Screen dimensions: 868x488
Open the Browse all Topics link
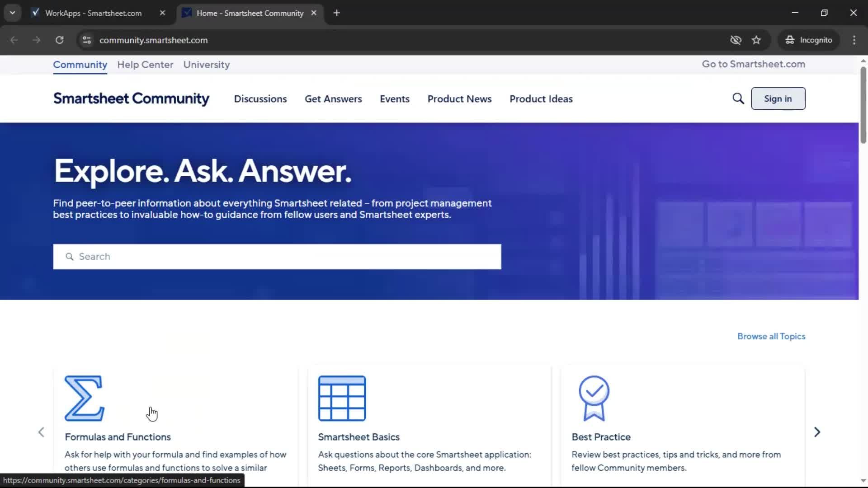pos(771,336)
